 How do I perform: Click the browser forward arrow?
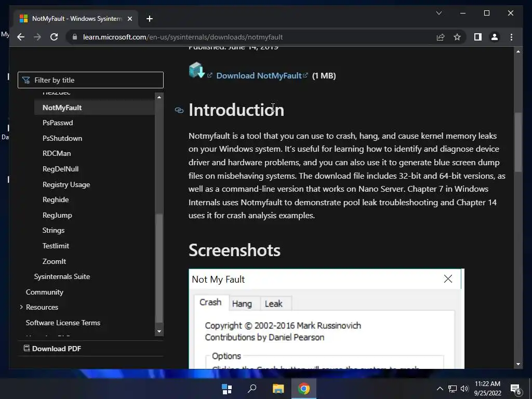click(37, 37)
